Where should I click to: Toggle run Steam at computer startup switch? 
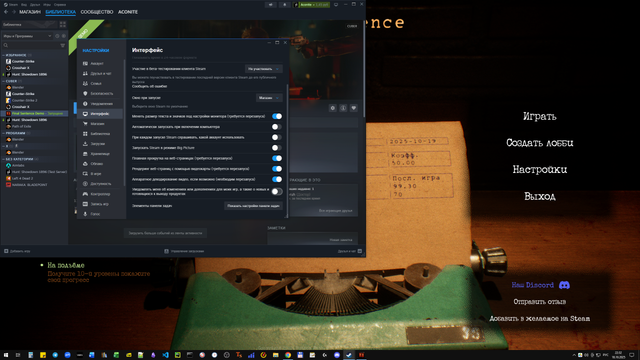[x=277, y=127]
